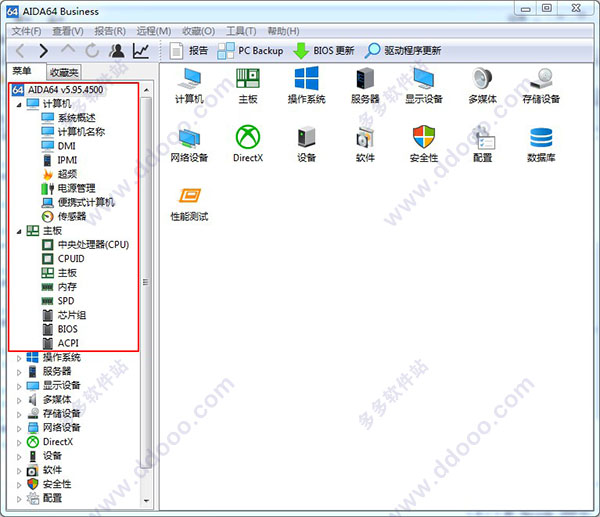Select DMI in the tree
Screen dimensions: 600x517
click(59, 146)
